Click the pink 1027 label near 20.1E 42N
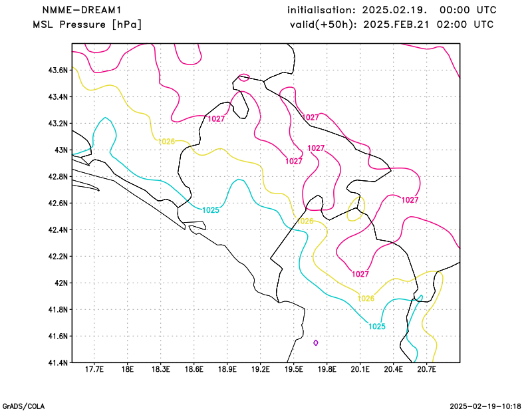The image size is (532, 411). [360, 274]
